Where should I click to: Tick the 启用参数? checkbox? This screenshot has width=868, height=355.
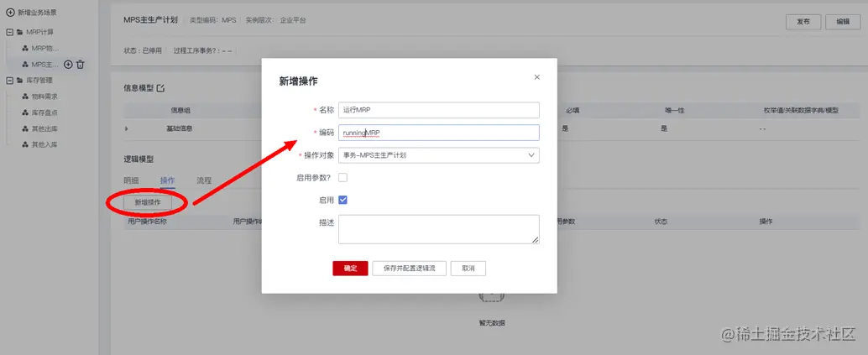point(342,178)
